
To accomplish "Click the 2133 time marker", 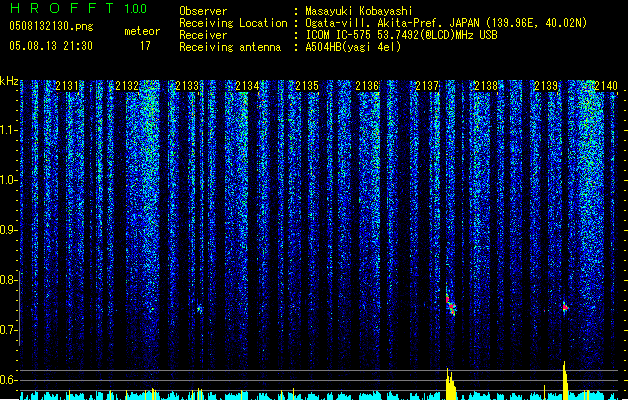I will pos(187,86).
